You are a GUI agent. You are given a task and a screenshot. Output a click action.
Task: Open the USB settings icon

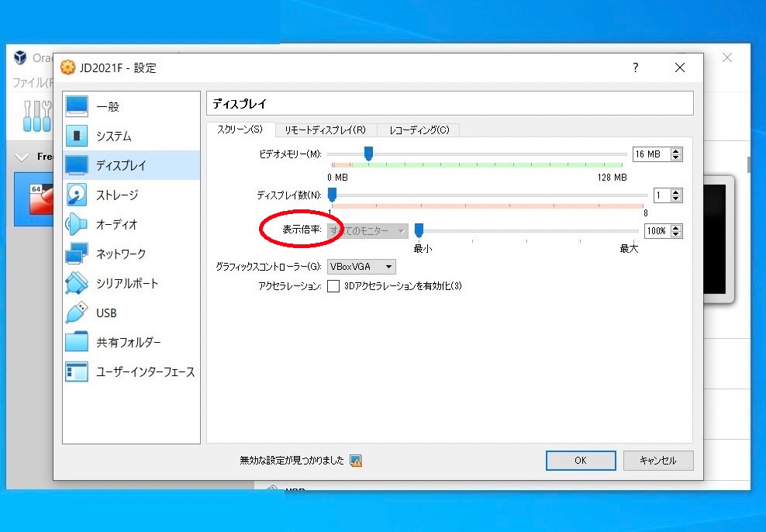(x=78, y=313)
